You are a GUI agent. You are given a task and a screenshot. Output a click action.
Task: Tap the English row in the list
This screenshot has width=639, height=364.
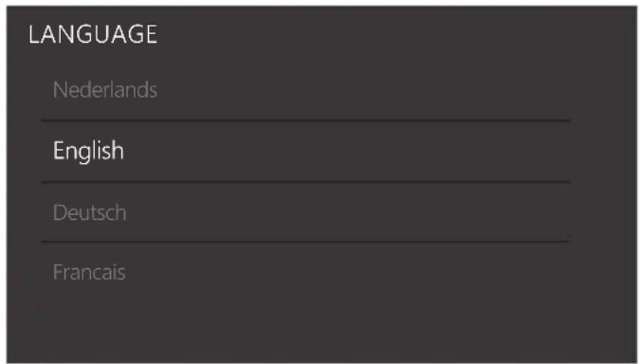click(305, 152)
